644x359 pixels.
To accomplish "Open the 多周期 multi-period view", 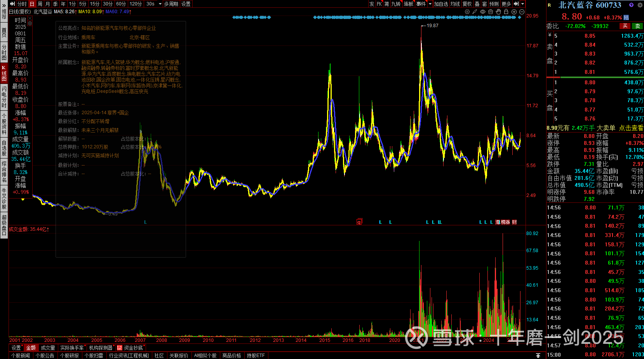I will [x=171, y=4].
